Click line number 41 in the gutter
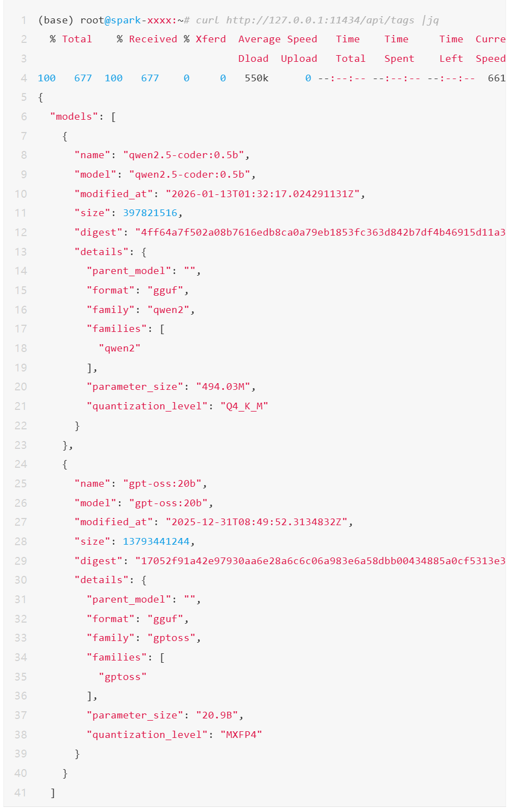510x812 pixels. (x=21, y=793)
